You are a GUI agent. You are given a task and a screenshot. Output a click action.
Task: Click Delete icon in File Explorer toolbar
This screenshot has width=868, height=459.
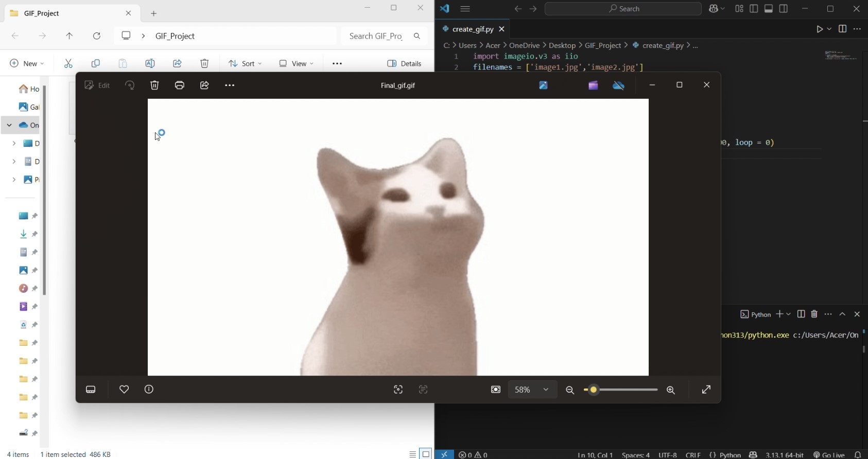tap(204, 63)
